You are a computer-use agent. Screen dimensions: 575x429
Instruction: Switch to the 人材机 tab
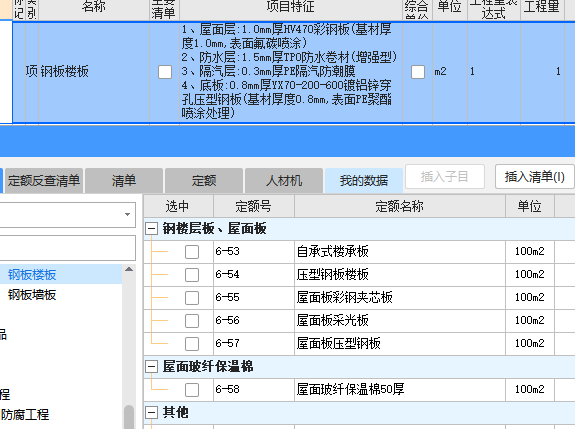click(x=284, y=180)
